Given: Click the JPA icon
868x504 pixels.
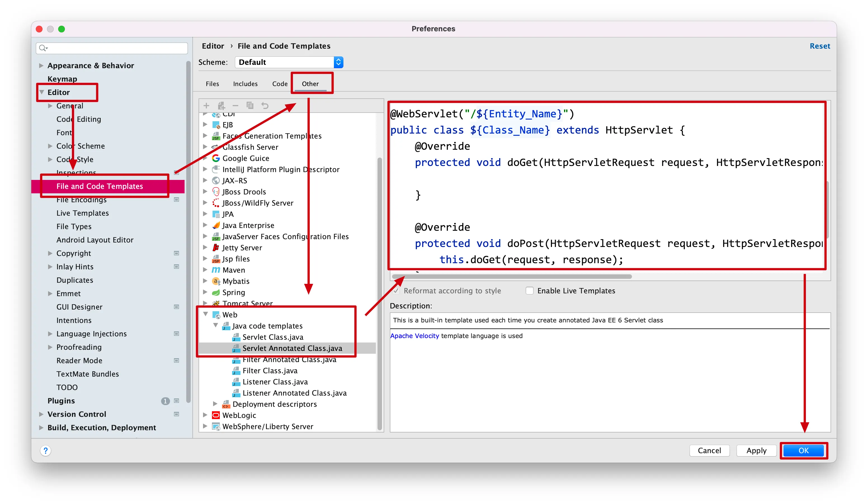Looking at the screenshot, I should 216,214.
